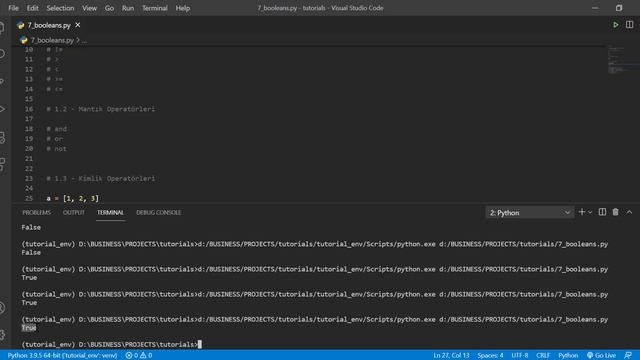
Task: Change line endings via CRLF
Action: 543,356
